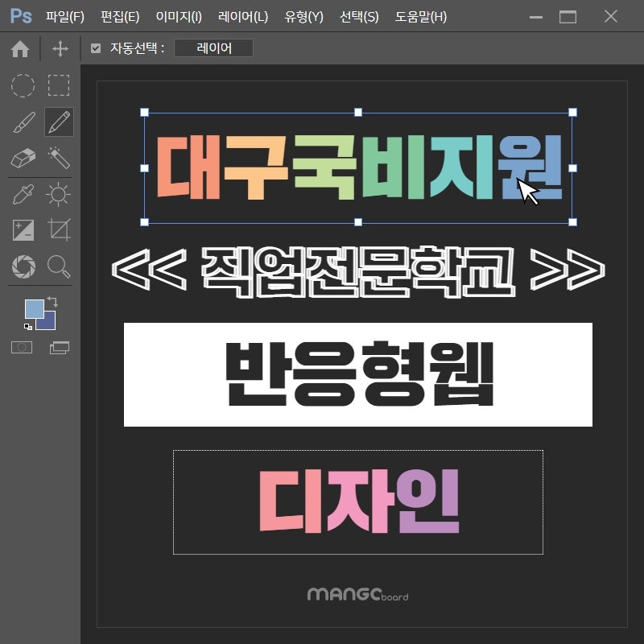Toggle Quick Mask mode icon
The width and height of the screenshot is (644, 644).
22,348
